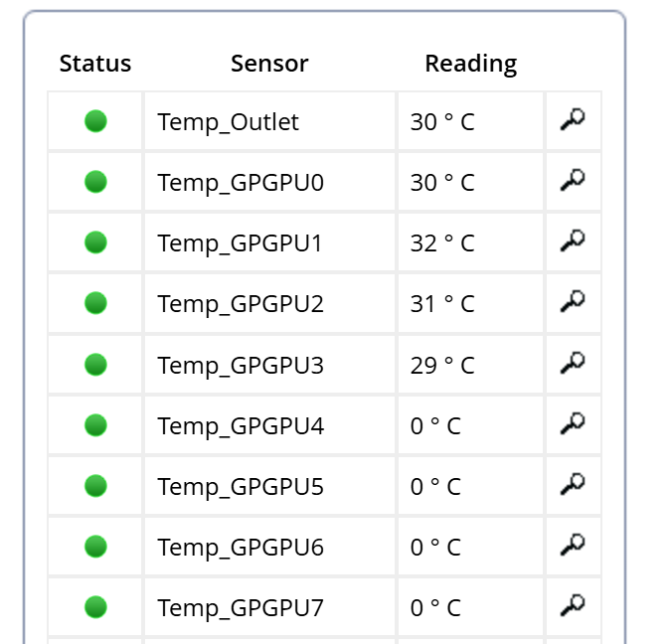Screen dimensions: 672x644
Task: Click the Status column header
Action: pos(95,64)
